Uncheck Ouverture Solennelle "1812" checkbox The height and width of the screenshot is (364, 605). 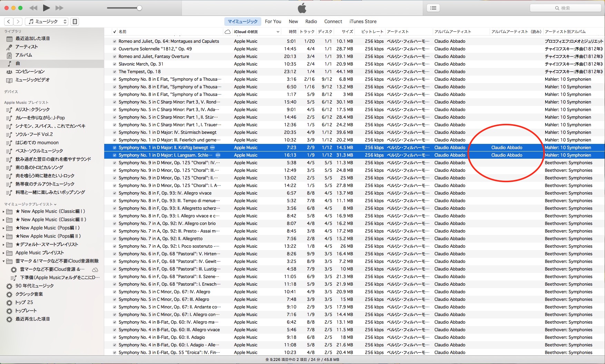pyautogui.click(x=115, y=49)
